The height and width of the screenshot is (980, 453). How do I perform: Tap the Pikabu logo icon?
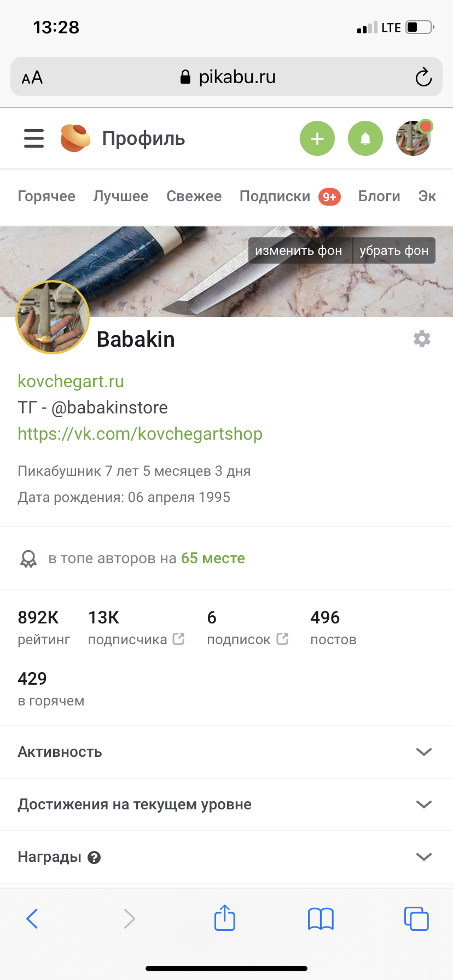tap(75, 138)
